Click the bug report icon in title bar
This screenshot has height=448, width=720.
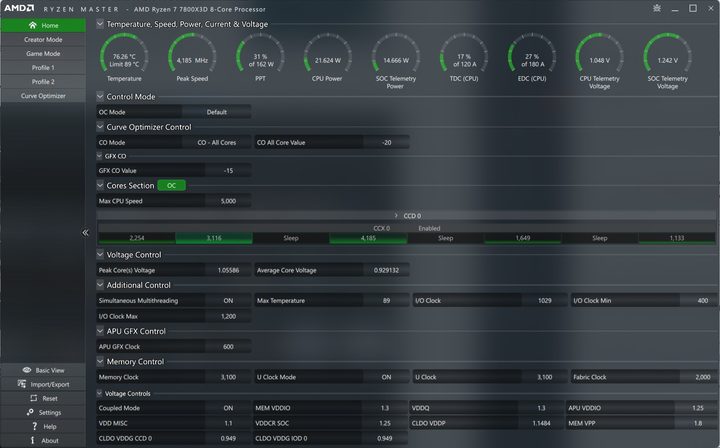(x=657, y=8)
